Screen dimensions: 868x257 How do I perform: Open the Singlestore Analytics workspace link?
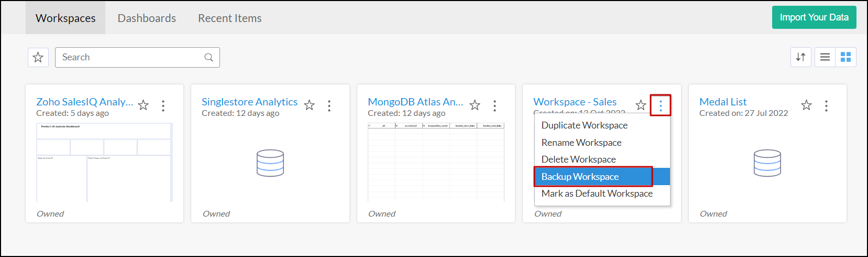click(249, 102)
